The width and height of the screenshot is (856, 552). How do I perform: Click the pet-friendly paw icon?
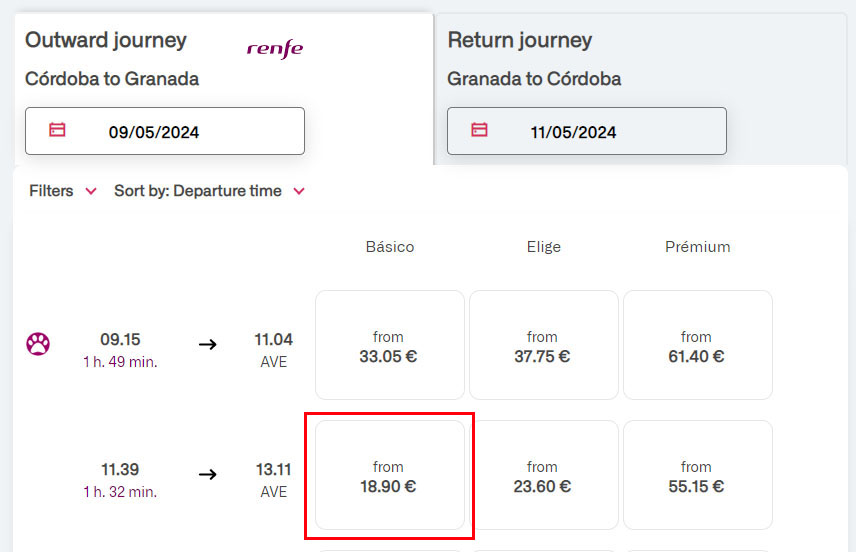click(x=38, y=344)
